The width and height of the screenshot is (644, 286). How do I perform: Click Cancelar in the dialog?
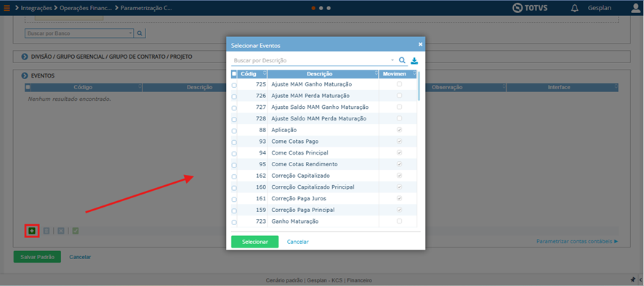[x=298, y=242]
